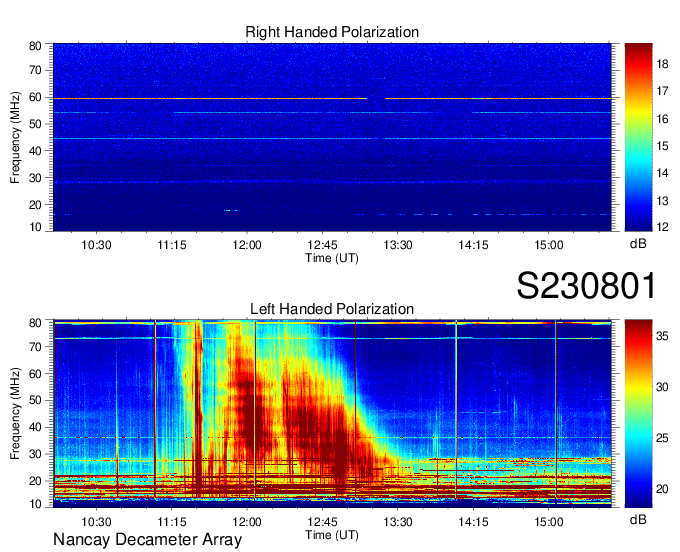Click the "50" frequency tick of the bottom plot
Screen dimensions: 680x552
point(35,400)
